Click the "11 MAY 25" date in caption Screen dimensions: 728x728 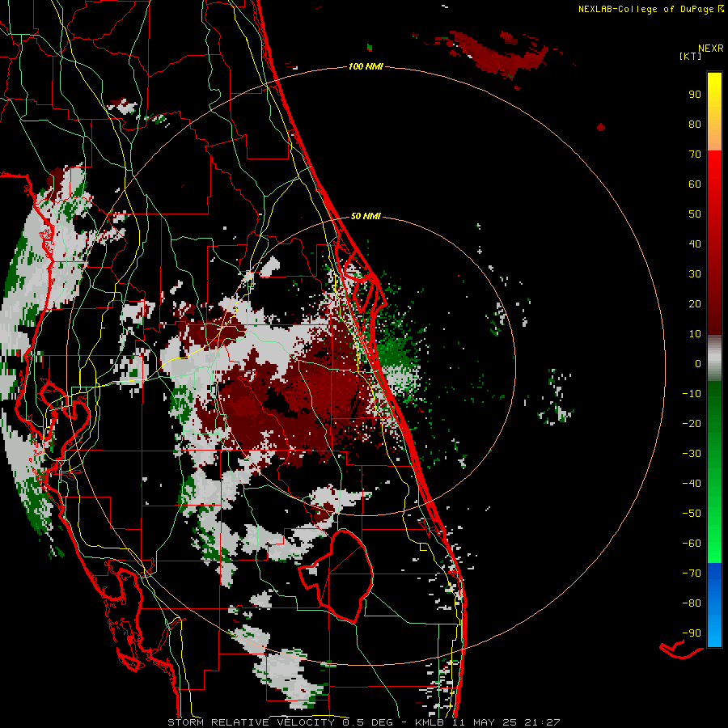485,722
